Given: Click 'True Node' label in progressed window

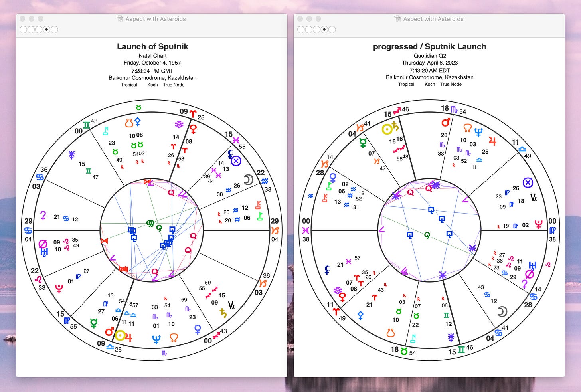Looking at the screenshot, I should (x=451, y=84).
